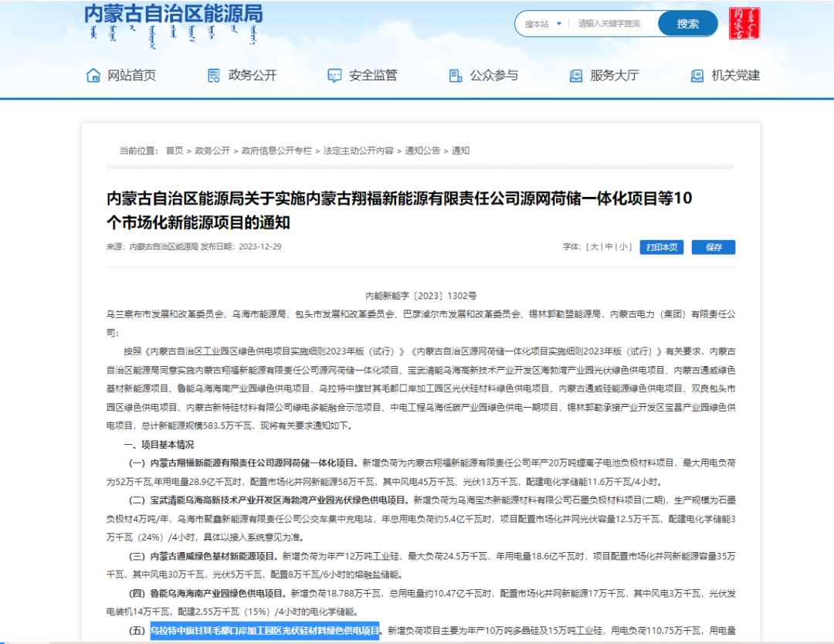Click the home icon beside 网站首页
Screen dimensions: 834x644
(93, 76)
